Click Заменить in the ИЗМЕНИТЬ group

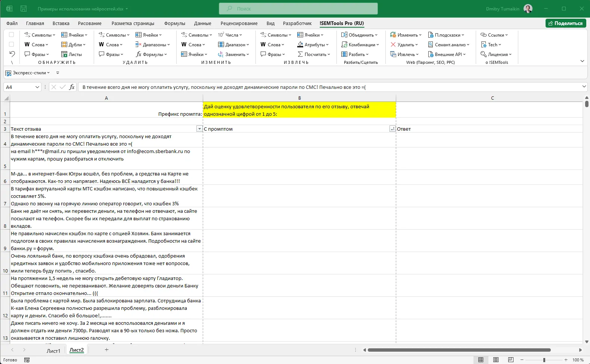tap(233, 54)
